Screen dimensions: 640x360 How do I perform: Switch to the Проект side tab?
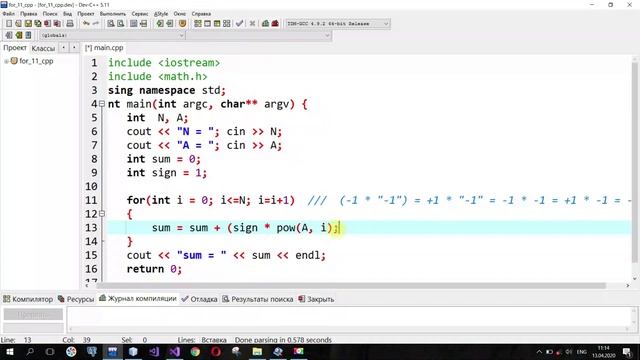[15, 48]
